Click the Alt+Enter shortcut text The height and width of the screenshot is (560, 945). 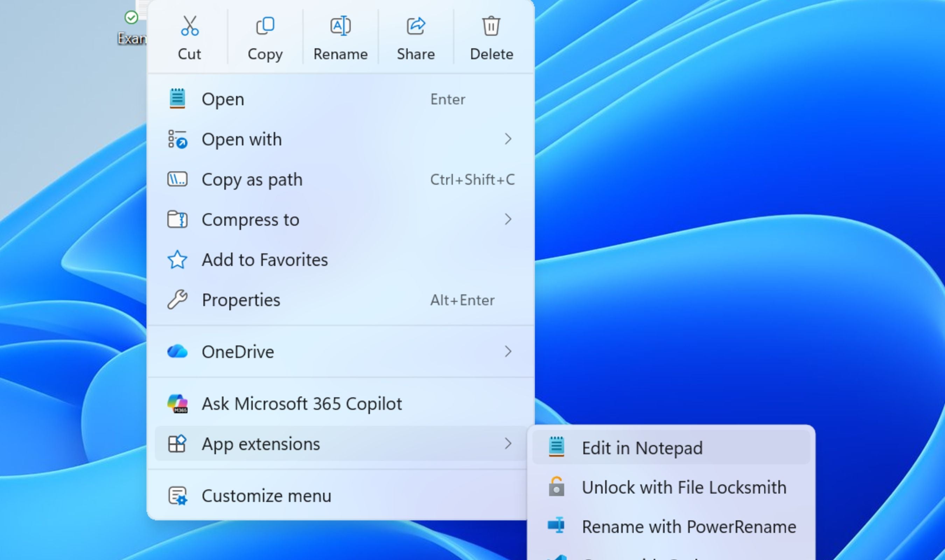462,300
